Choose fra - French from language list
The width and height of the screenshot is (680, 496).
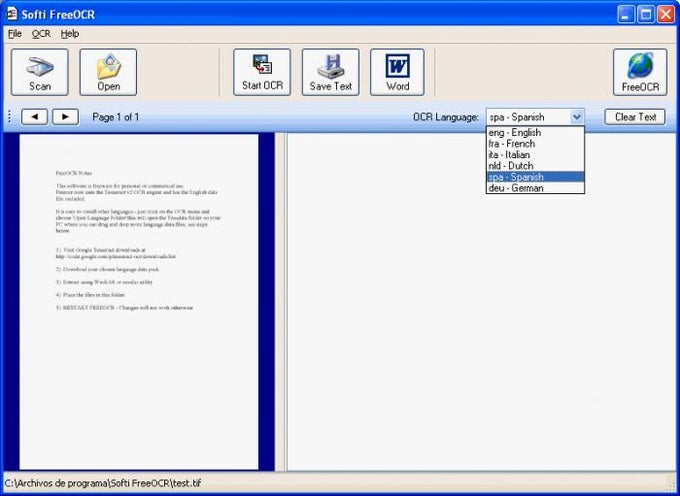pyautogui.click(x=535, y=144)
